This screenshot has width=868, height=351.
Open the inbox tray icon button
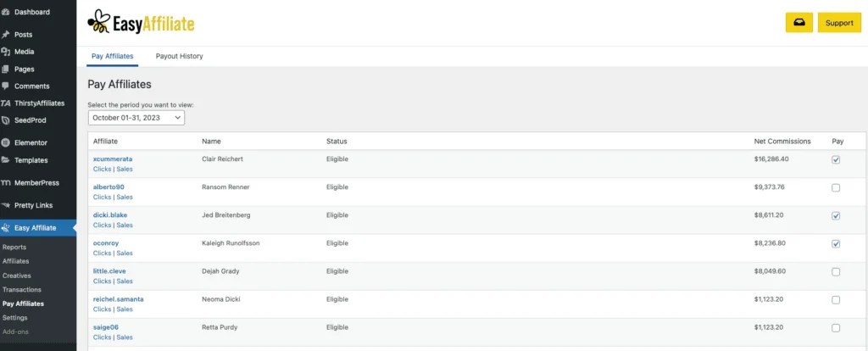coord(798,23)
